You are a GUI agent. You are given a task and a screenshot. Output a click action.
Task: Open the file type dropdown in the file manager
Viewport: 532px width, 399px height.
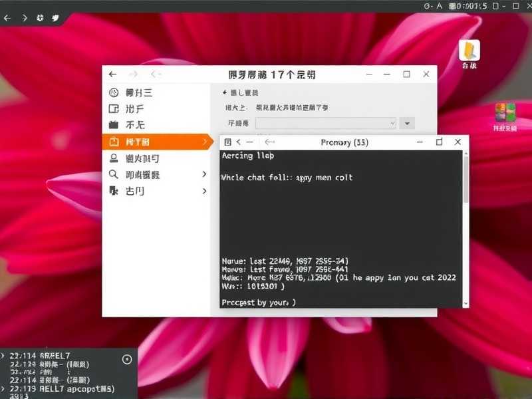[x=408, y=123]
